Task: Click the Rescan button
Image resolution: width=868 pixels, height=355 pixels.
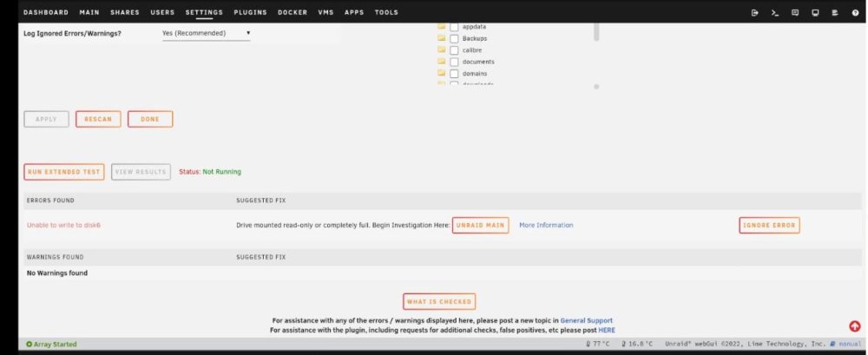Action: pos(98,119)
